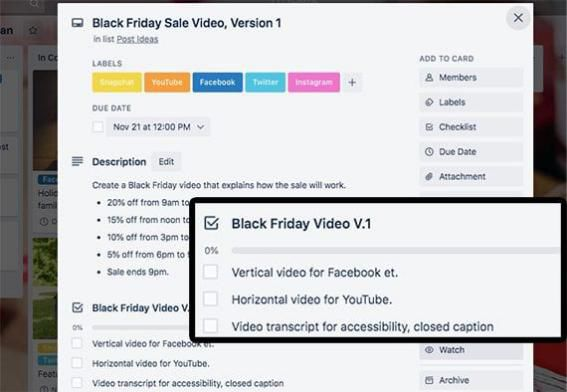Check Vertical video for Facebook in zoomed box
The width and height of the screenshot is (567, 392).
[210, 272]
